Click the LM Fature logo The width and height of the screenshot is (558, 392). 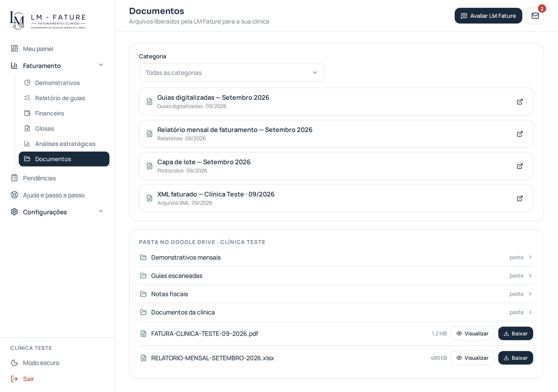[48, 20]
